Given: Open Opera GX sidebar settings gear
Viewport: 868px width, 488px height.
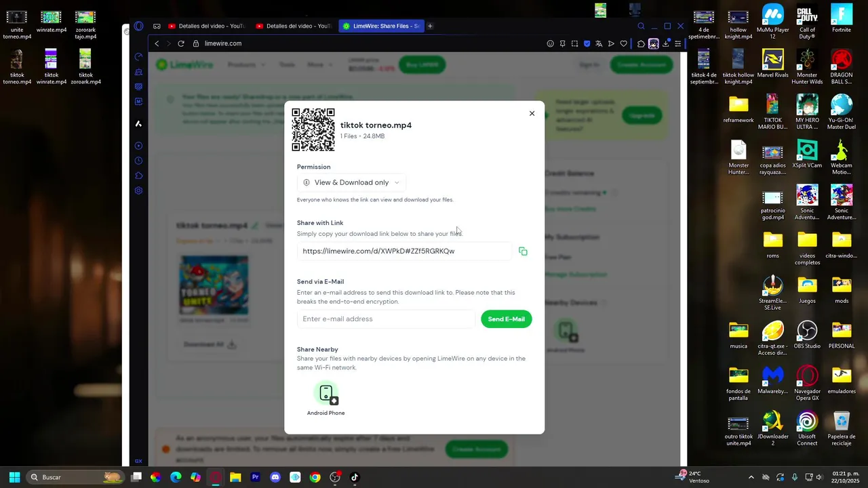Looking at the screenshot, I should (138, 190).
